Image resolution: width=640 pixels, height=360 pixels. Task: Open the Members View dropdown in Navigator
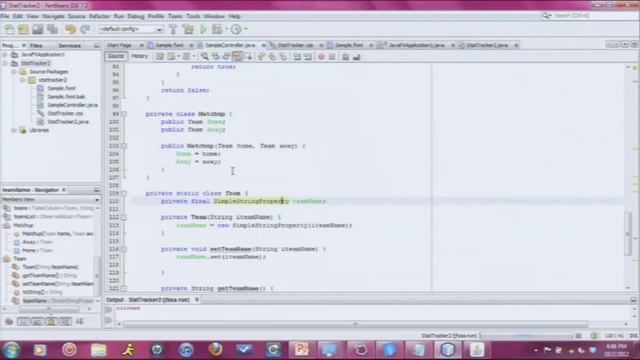pyautogui.click(x=97, y=200)
